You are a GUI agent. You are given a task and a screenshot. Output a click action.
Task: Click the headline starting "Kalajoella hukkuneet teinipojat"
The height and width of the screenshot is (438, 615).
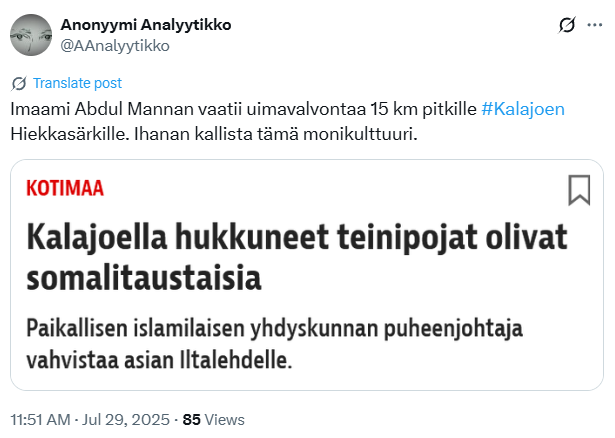click(296, 237)
